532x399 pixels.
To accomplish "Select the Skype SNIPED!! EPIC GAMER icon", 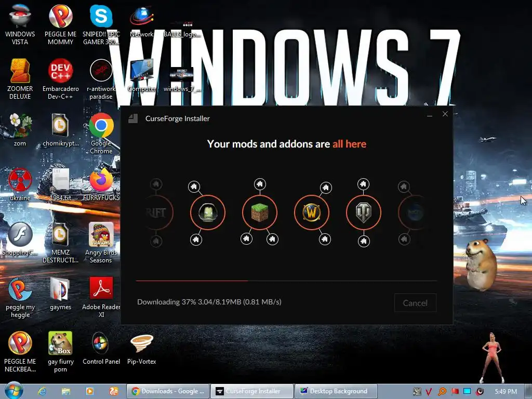I will click(x=101, y=24).
